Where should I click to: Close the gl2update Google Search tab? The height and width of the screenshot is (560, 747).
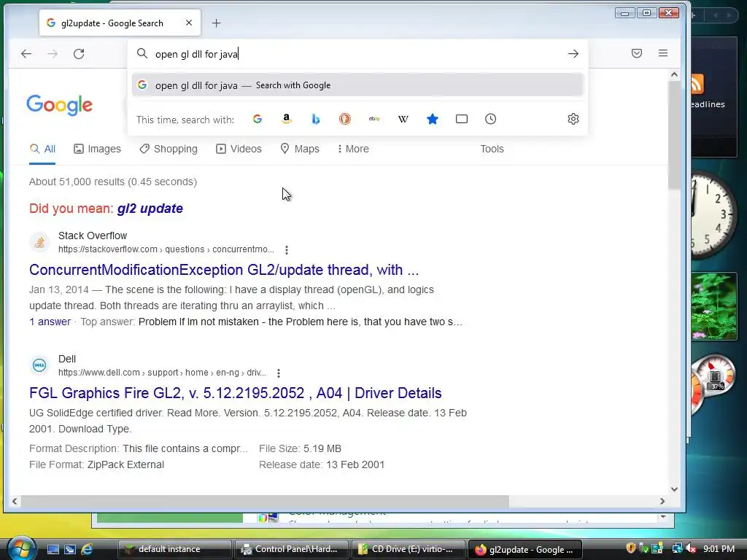point(189,23)
